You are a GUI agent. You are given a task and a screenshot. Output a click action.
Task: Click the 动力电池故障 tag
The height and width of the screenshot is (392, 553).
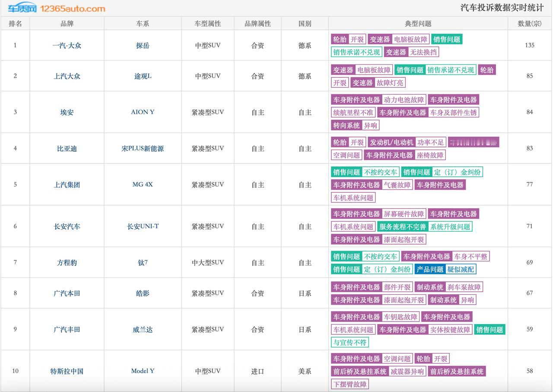(x=404, y=100)
